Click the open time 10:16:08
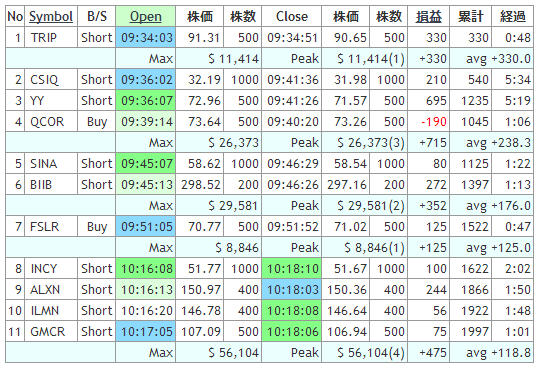This screenshot has height=368, width=539. pyautogui.click(x=145, y=269)
